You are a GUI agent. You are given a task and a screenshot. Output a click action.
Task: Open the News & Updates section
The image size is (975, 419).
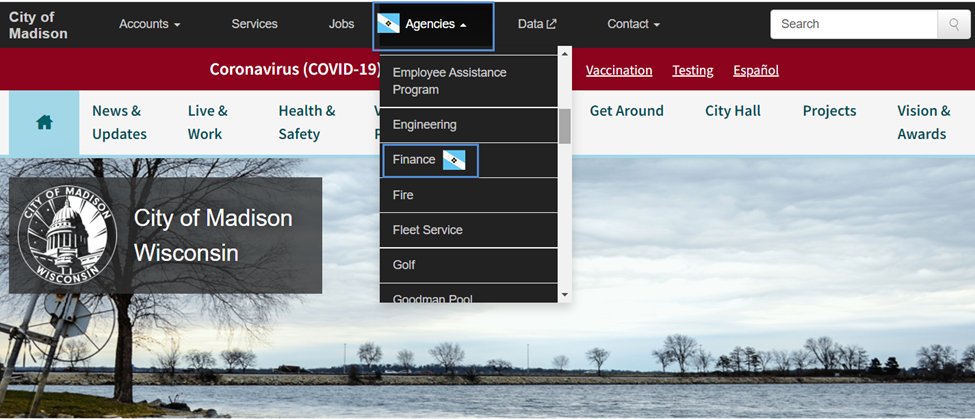(x=119, y=122)
